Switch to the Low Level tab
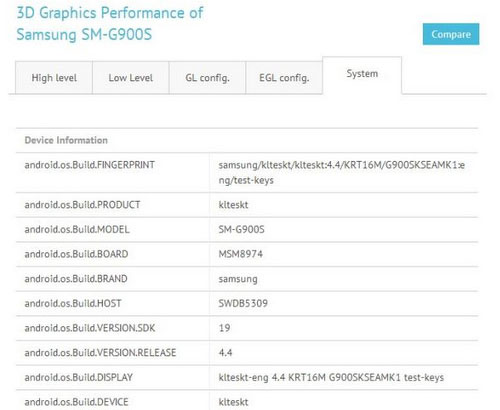Image resolution: width=500 pixels, height=410 pixels. click(x=131, y=78)
